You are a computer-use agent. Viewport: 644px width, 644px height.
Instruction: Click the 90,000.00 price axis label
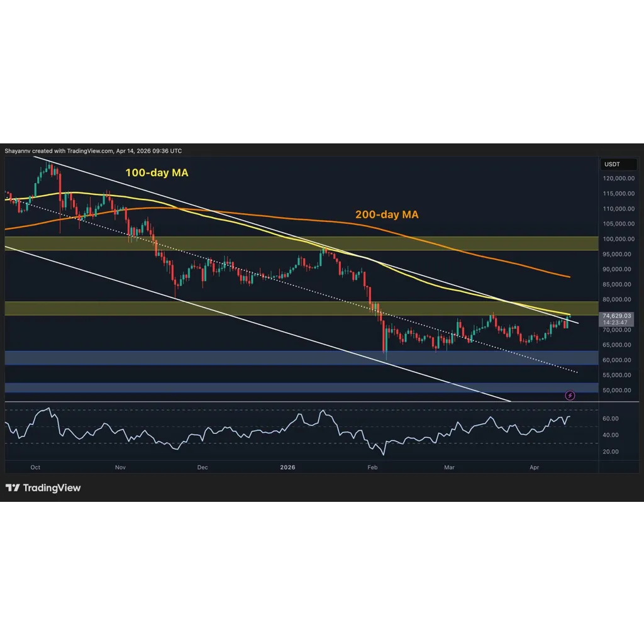(x=617, y=269)
